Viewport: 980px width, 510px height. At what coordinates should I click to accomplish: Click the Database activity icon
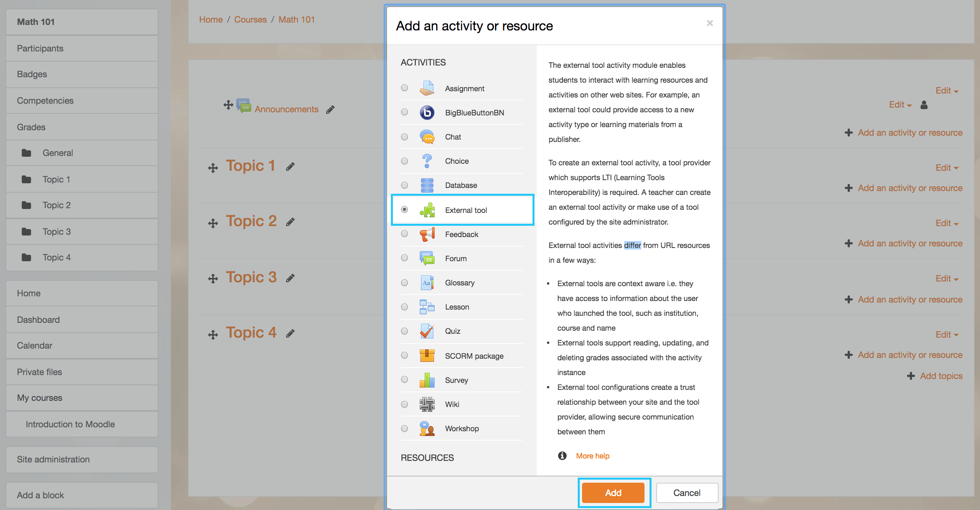(x=427, y=185)
